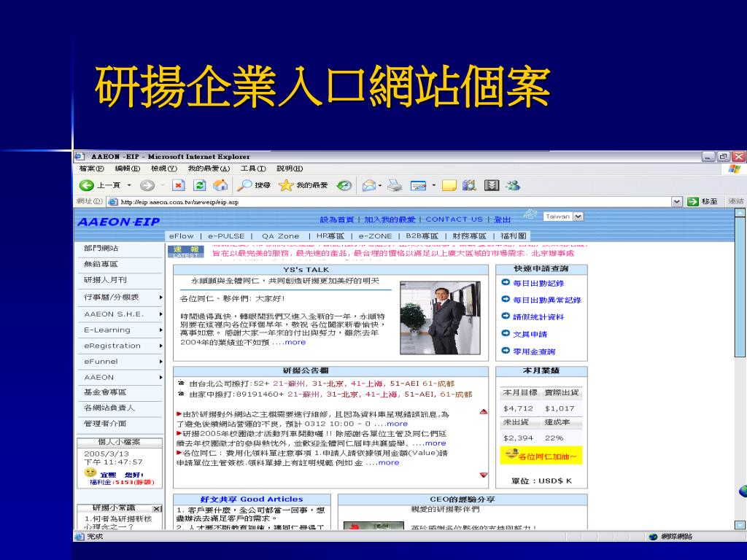Image resolution: width=747 pixels, height=560 pixels.
Task: Click the Home icon
Action: pyautogui.click(x=220, y=185)
